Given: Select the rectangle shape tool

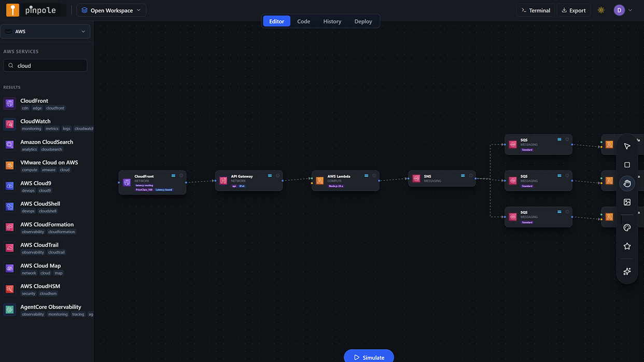Looking at the screenshot, I should point(627,164).
